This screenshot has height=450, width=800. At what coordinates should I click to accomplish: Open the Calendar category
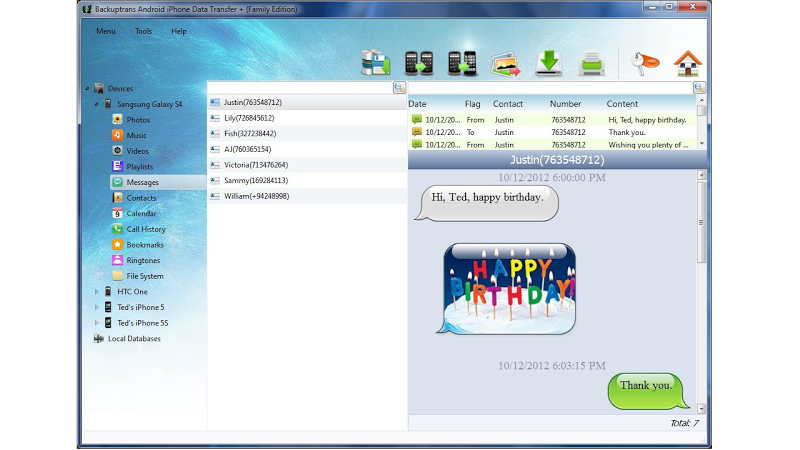pyautogui.click(x=141, y=213)
